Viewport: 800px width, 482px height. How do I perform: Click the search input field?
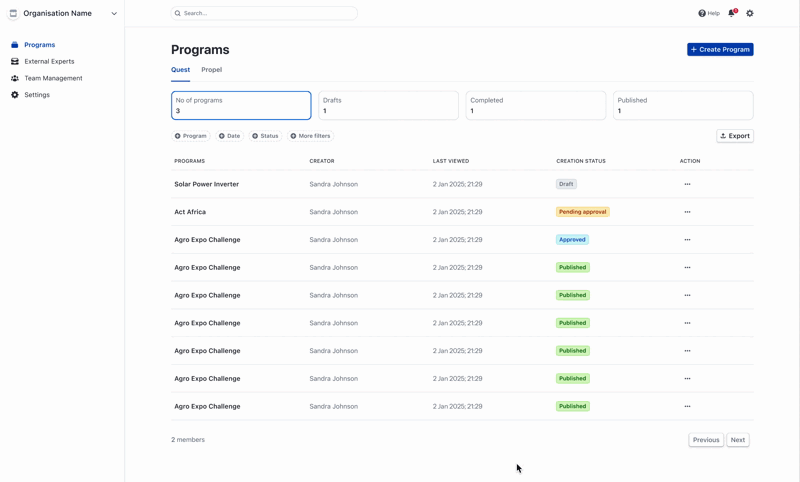point(265,13)
